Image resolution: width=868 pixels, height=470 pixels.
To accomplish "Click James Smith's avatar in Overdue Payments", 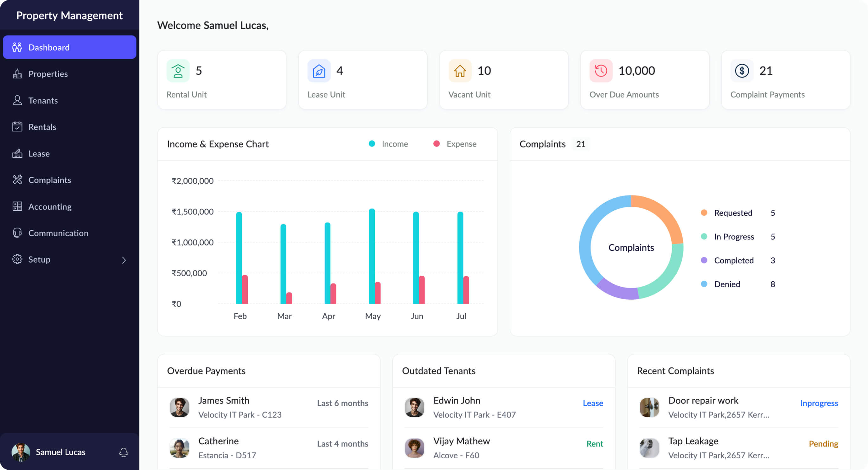I will 179,407.
